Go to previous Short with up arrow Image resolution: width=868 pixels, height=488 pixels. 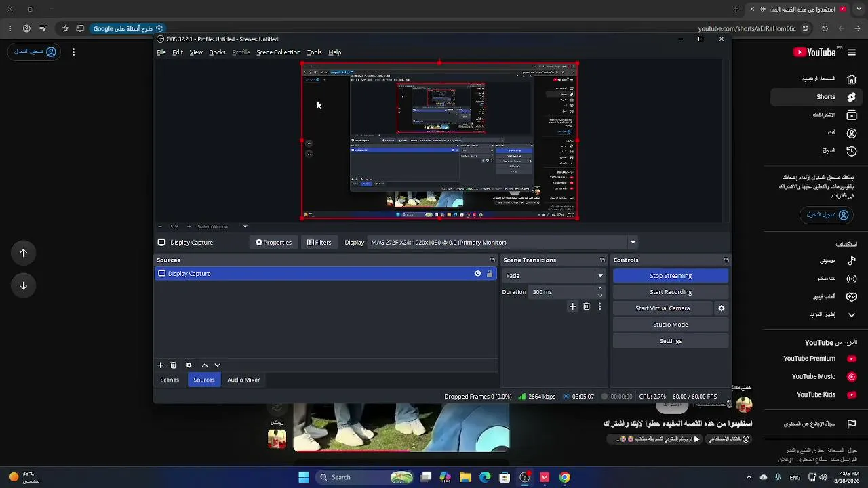[24, 253]
